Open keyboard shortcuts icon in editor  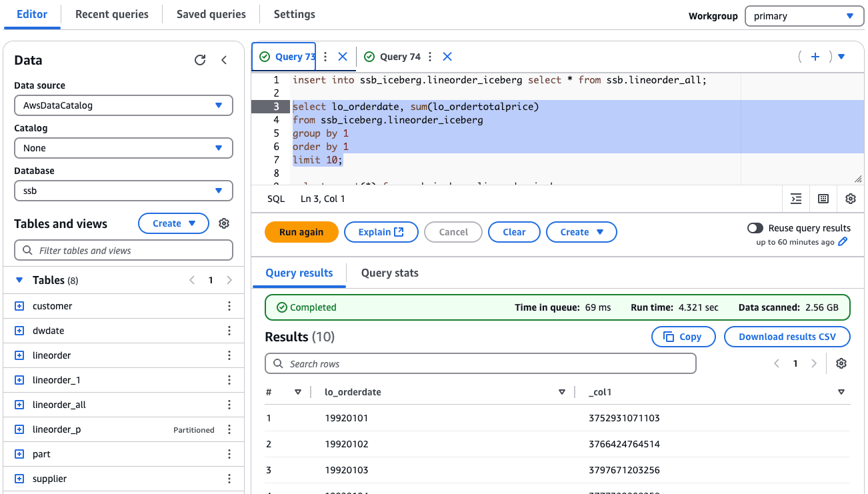tap(823, 199)
